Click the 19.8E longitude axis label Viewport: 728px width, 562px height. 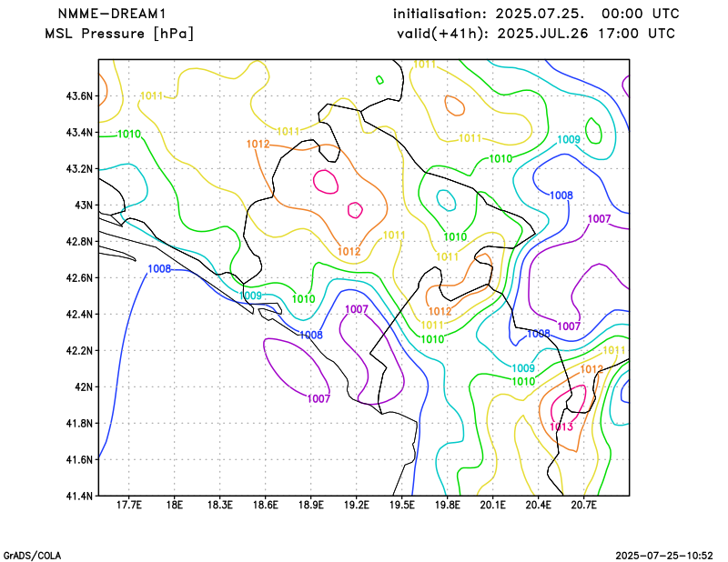click(447, 505)
